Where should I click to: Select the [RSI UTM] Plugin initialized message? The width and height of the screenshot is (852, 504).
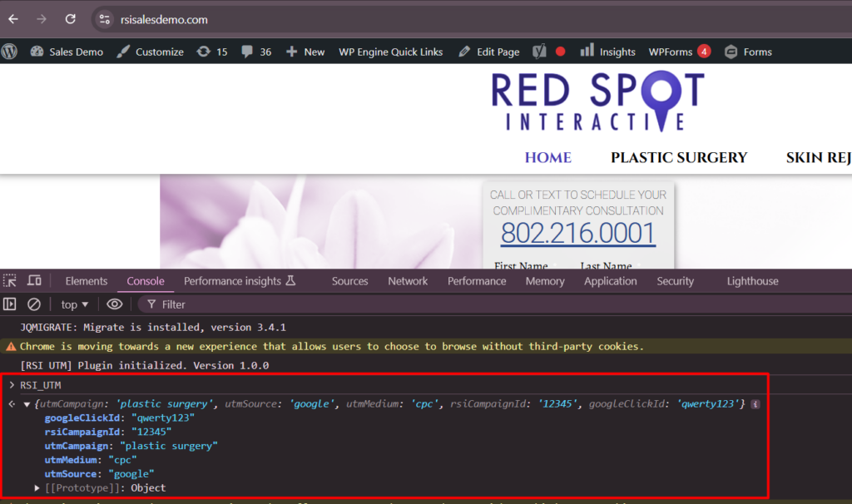click(145, 365)
